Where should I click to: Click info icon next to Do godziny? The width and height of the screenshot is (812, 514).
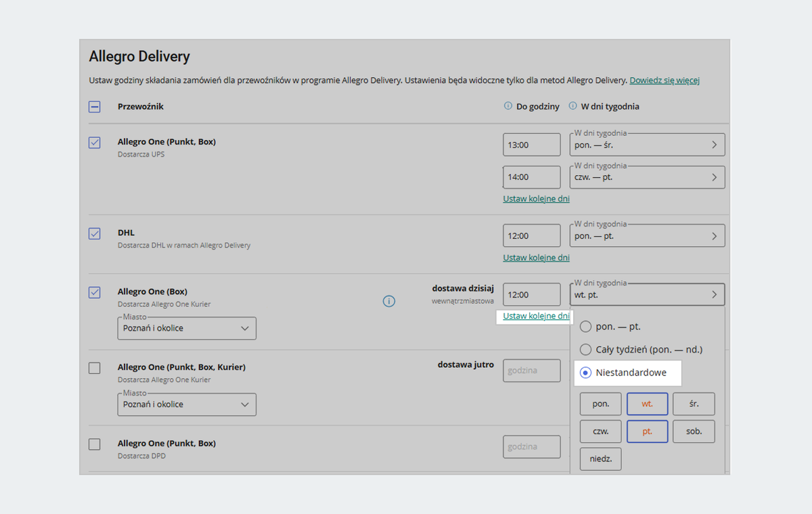coord(508,106)
